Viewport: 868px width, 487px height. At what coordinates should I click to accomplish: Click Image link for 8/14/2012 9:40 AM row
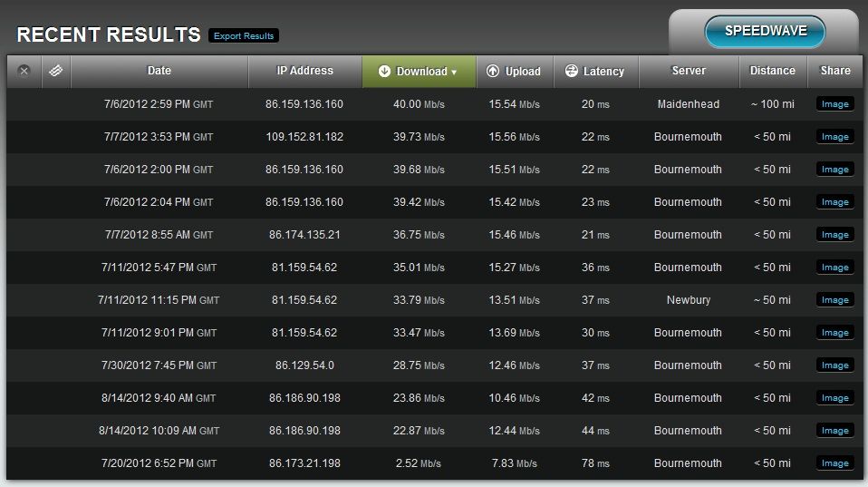coord(834,398)
